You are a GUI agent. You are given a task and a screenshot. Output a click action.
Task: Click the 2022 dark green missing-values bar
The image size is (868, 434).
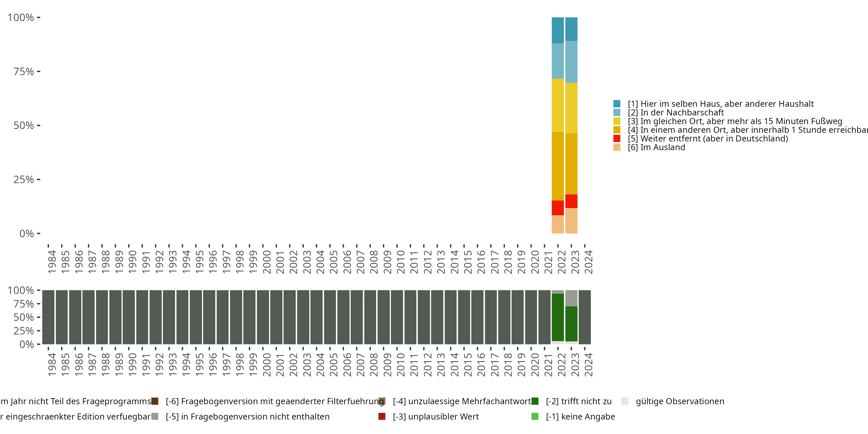(x=557, y=317)
